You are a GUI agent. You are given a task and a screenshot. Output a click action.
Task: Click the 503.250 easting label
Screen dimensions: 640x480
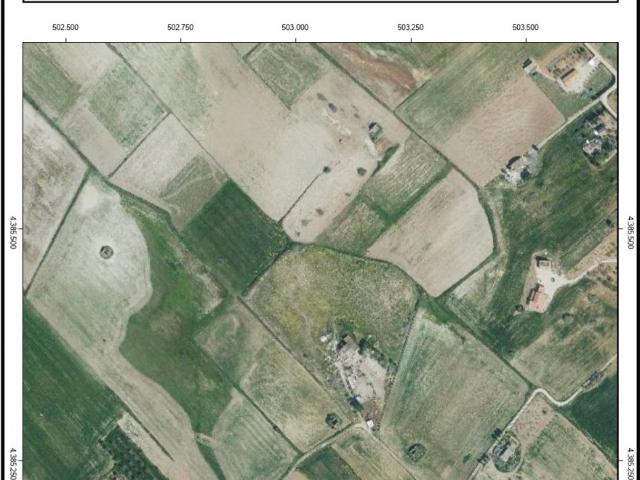pyautogui.click(x=410, y=27)
